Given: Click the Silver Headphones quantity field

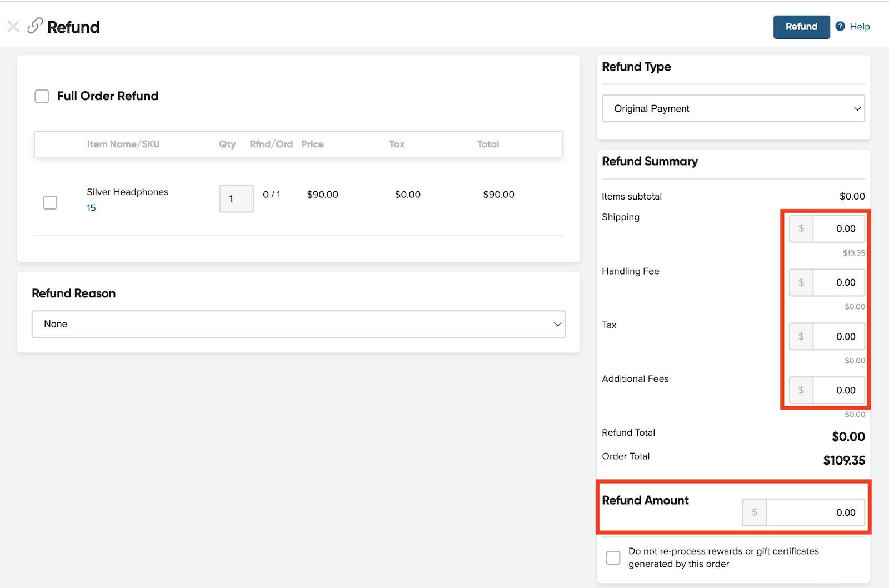Looking at the screenshot, I should [237, 198].
